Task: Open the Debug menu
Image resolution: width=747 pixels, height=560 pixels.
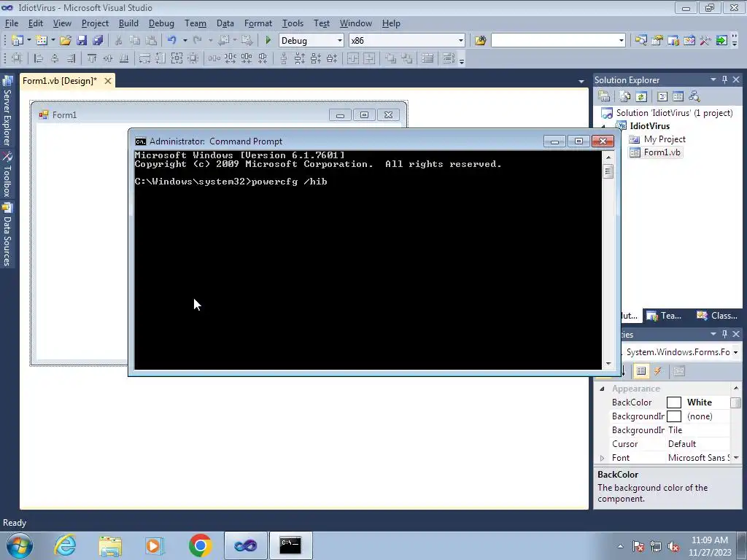Action: point(161,23)
